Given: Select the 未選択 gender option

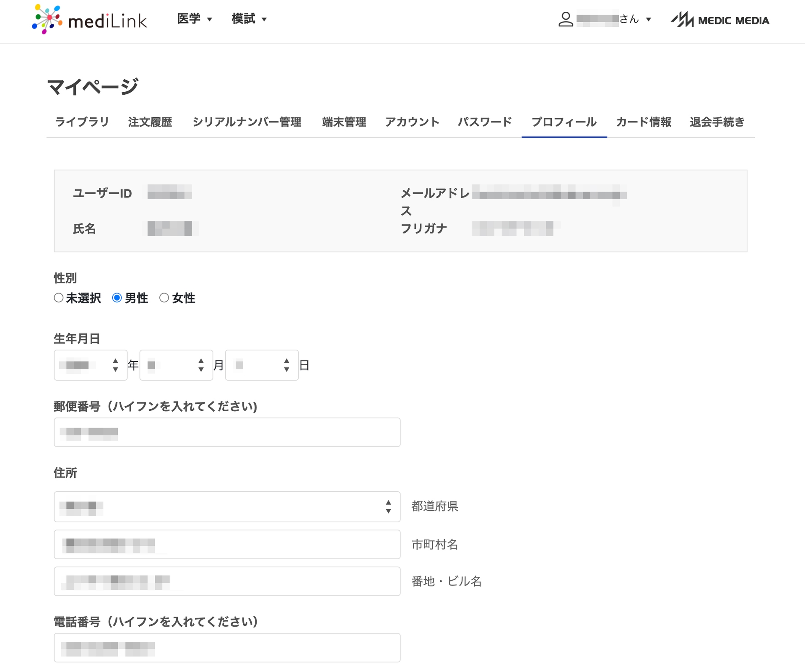Looking at the screenshot, I should (x=59, y=298).
